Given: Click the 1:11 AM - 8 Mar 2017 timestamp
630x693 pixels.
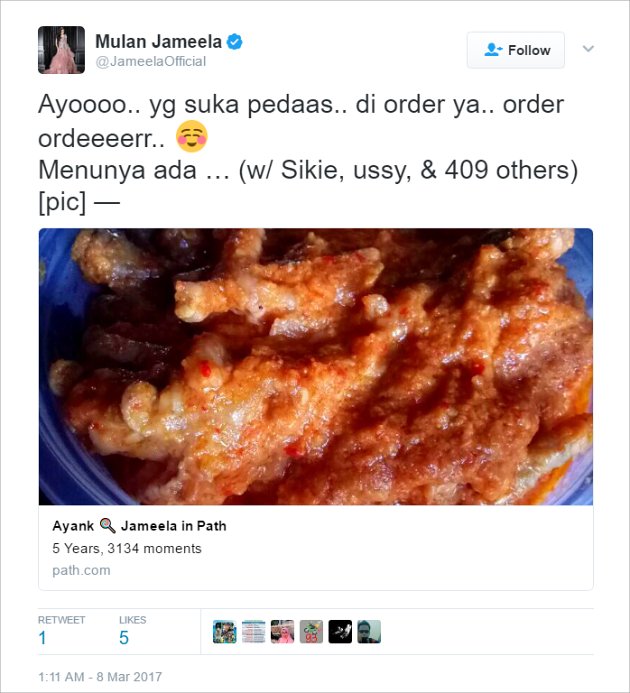Looking at the screenshot, I should 100,677.
